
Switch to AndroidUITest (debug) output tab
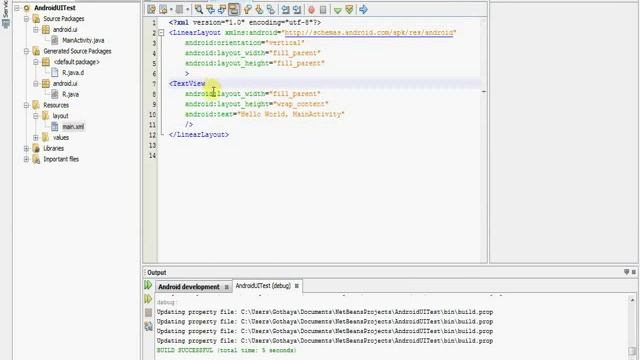tap(263, 286)
